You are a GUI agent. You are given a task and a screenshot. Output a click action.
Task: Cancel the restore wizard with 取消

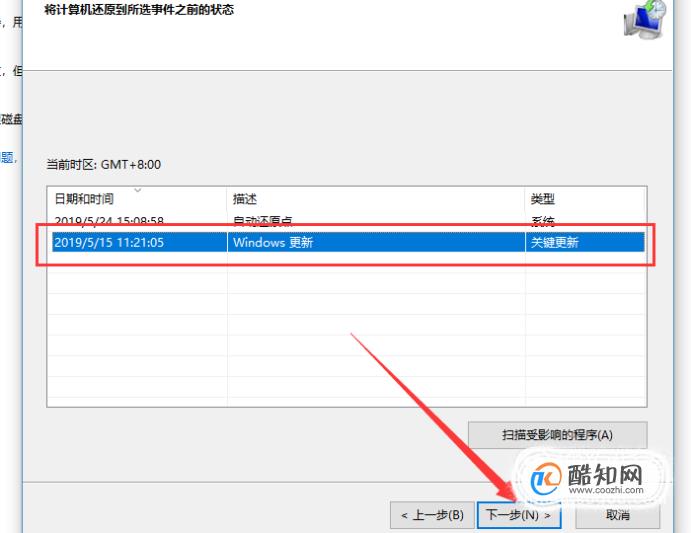617,515
